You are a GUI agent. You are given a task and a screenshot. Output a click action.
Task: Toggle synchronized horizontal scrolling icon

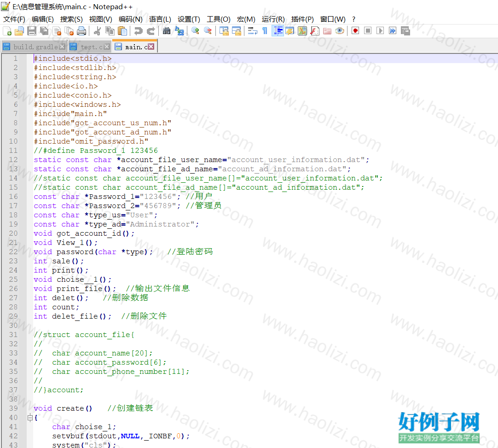click(x=237, y=31)
